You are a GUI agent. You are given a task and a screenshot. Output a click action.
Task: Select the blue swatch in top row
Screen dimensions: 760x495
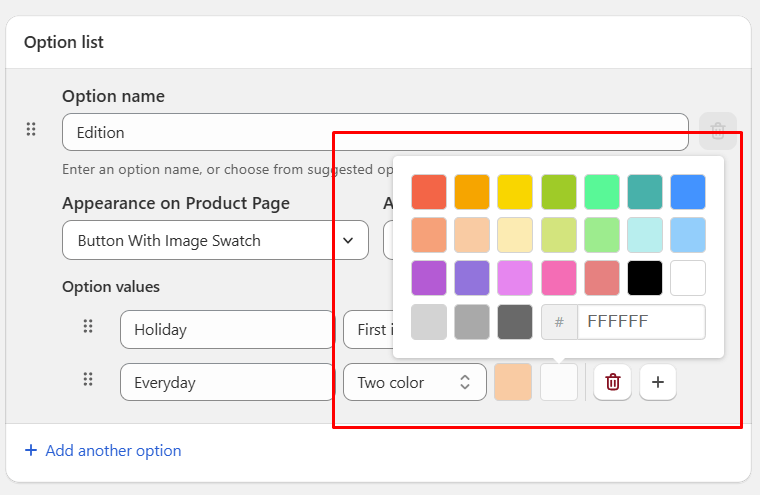click(688, 192)
